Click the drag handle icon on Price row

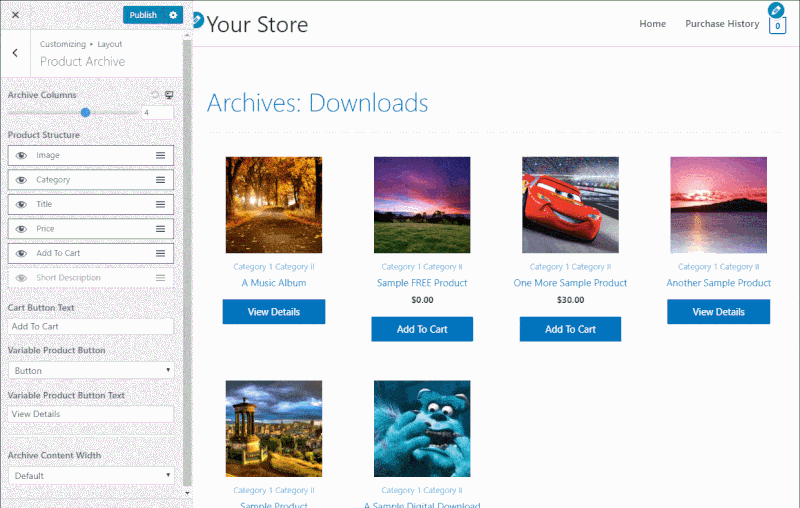pos(160,229)
